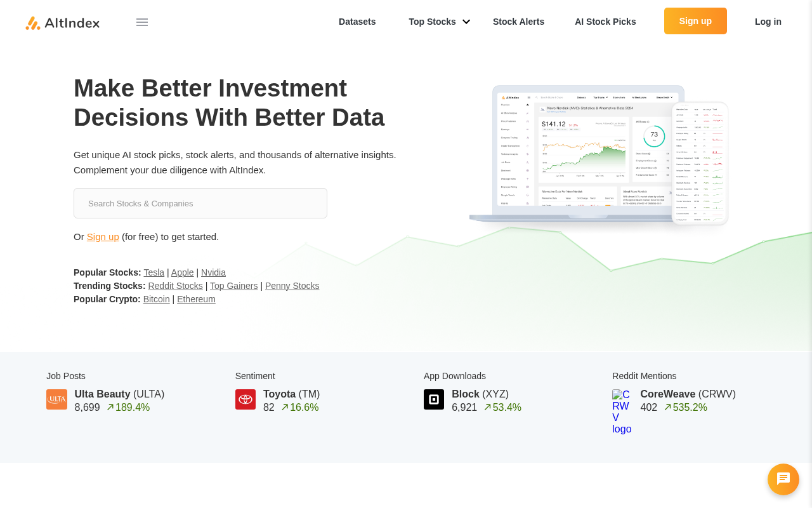Click the Log in link
Image resolution: width=812 pixels, height=508 pixels.
click(x=768, y=21)
